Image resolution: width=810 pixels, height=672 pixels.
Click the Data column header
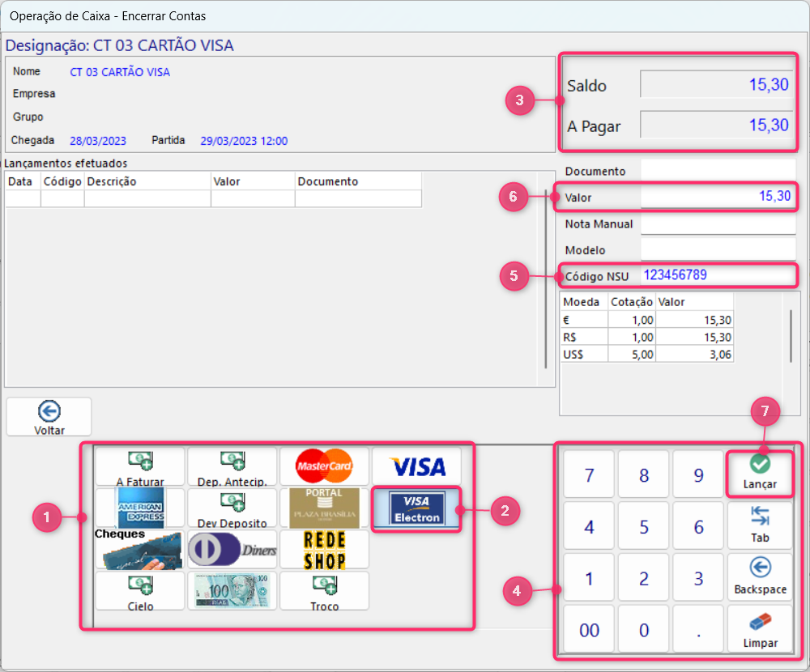point(23,181)
